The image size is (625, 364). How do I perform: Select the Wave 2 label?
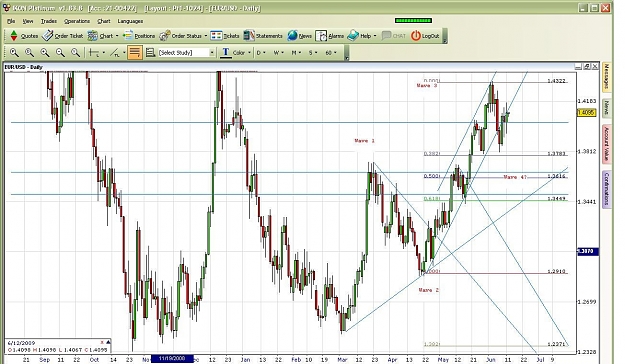point(428,290)
